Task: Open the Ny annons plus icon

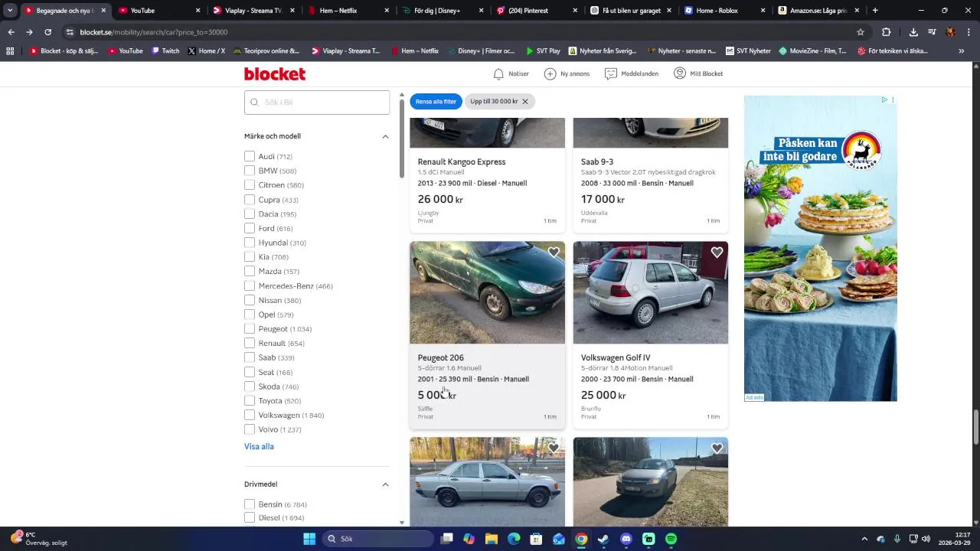Action: 550,73
